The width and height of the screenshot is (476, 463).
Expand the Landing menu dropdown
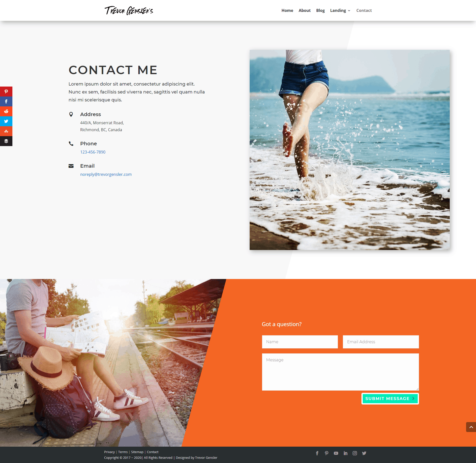tap(340, 10)
